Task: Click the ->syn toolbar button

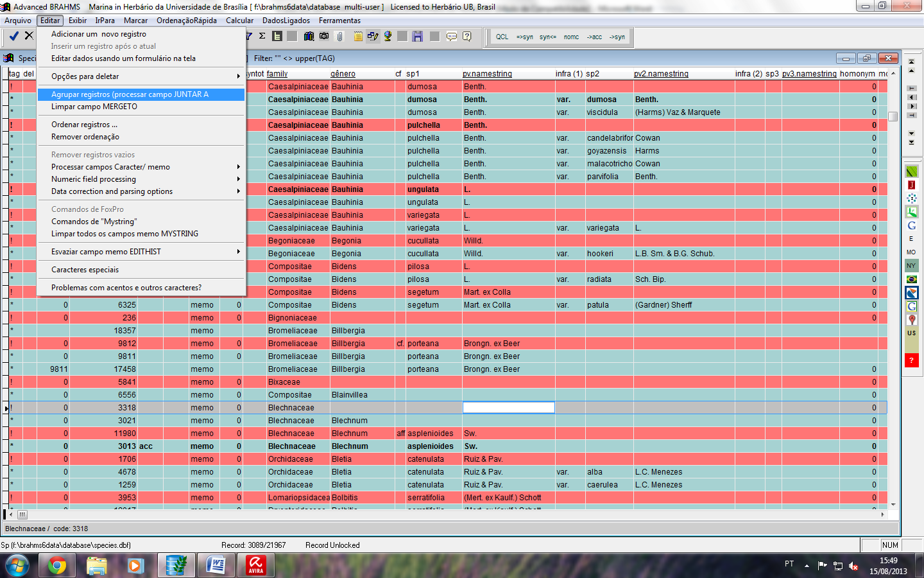Action: (x=617, y=37)
